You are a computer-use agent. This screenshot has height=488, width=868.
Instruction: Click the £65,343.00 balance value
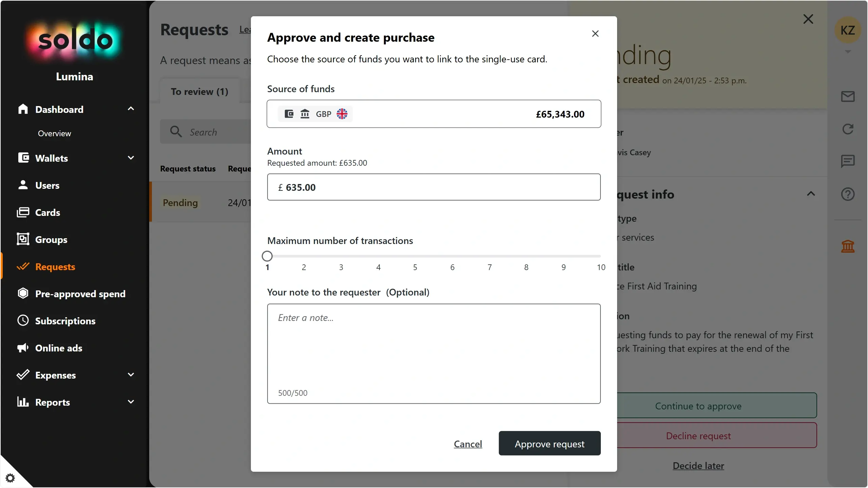[x=560, y=114]
